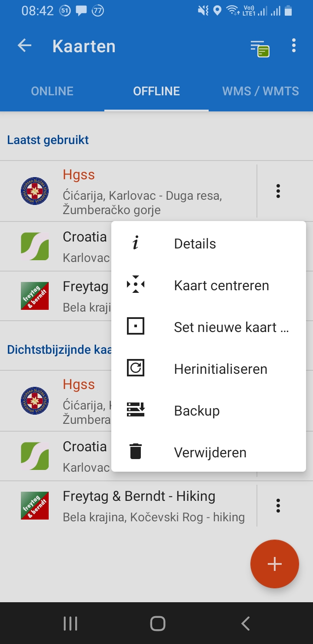This screenshot has height=644, width=313.
Task: Select Kaart centreren menu item
Action: pyautogui.click(x=221, y=285)
